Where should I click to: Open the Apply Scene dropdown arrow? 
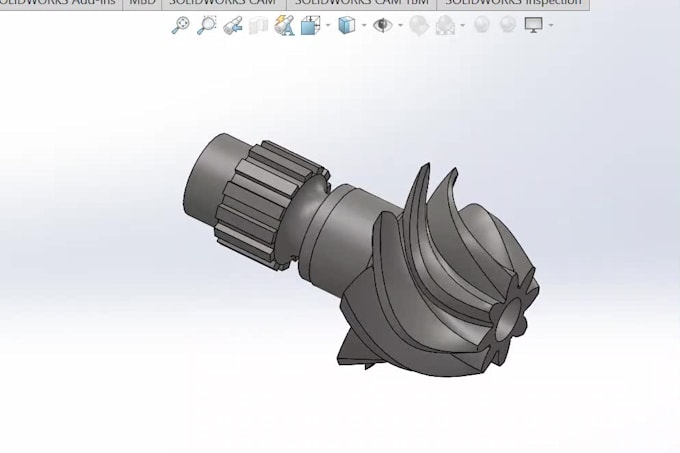[x=463, y=25]
